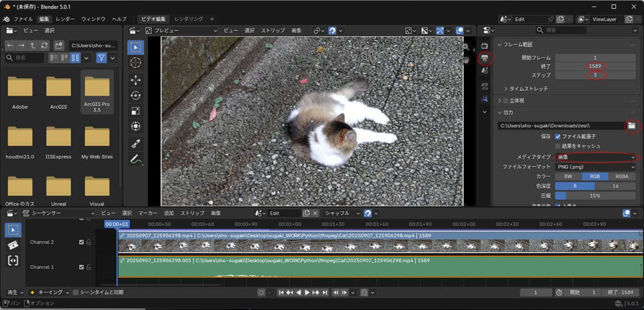Click the file browser filter funnel icon
Screen dimensions: 644x310
click(x=101, y=58)
